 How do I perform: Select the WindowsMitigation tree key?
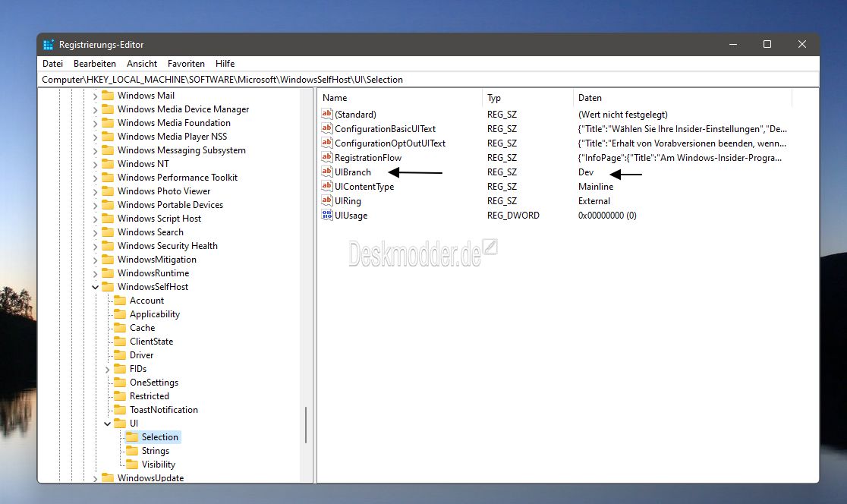(x=157, y=260)
